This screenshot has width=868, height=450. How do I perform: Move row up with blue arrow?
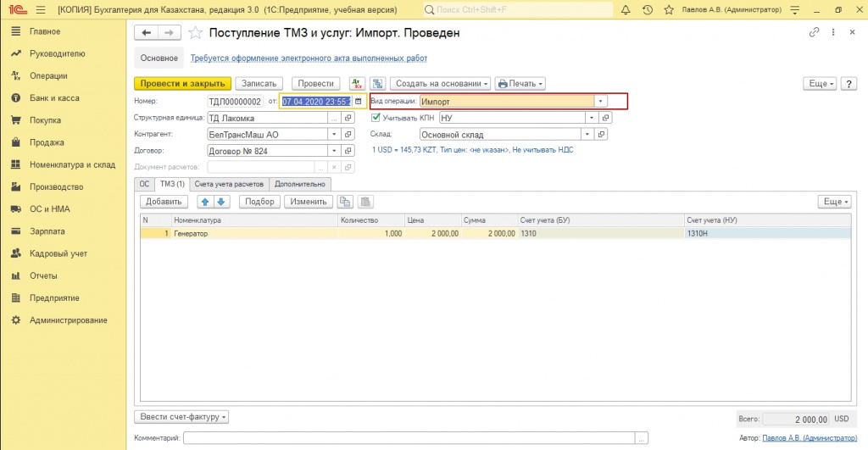[205, 202]
